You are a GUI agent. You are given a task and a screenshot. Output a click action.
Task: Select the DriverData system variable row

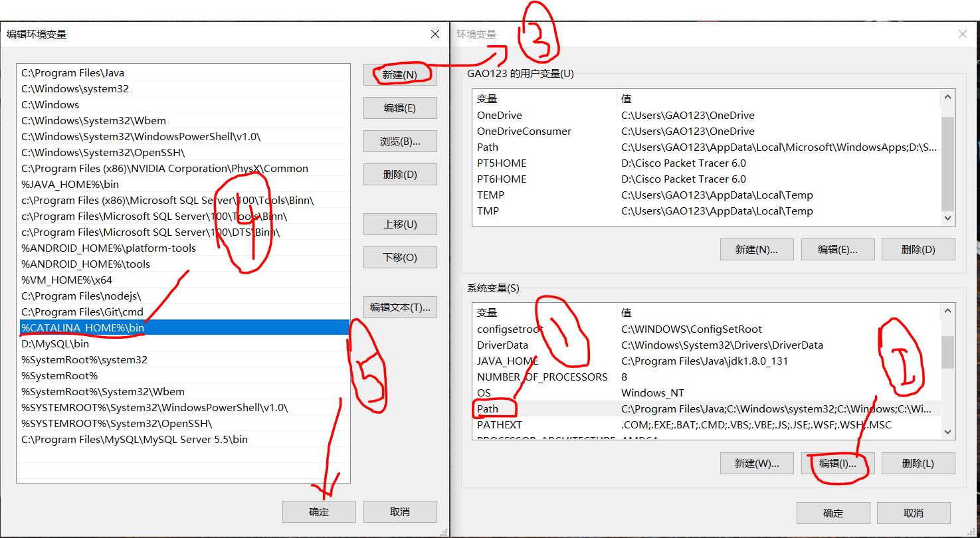click(x=707, y=345)
